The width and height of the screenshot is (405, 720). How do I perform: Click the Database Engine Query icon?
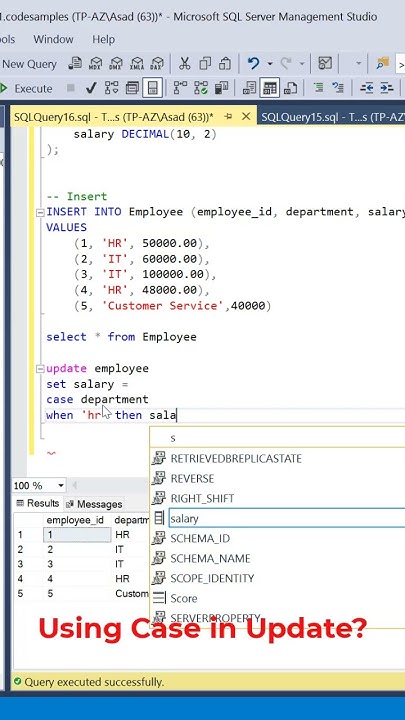point(75,63)
